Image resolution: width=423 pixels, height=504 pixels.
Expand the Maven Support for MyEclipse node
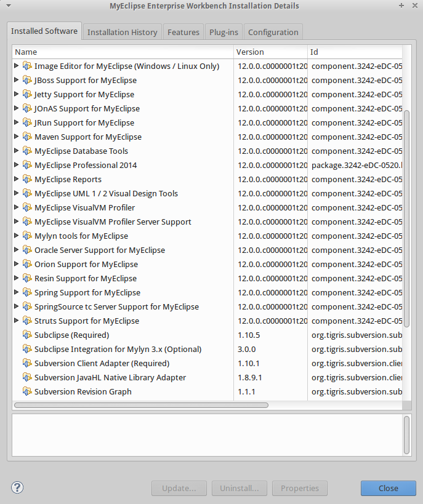tap(17, 136)
